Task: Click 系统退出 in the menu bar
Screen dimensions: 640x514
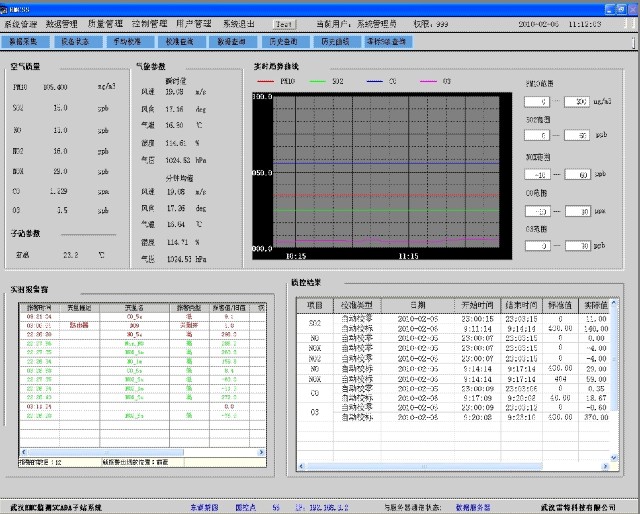Action: coord(240,21)
